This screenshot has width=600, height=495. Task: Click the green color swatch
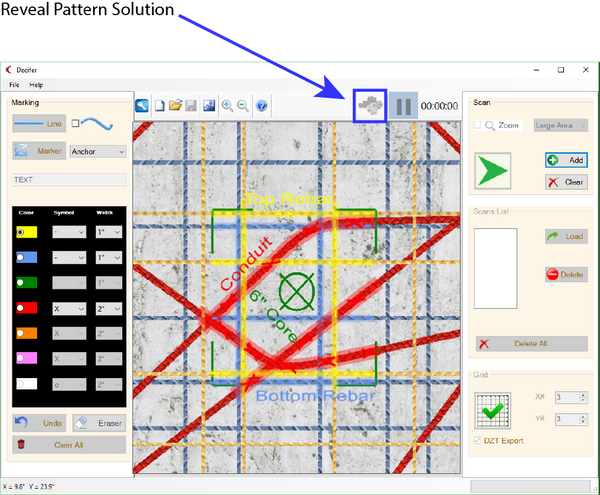pos(27,283)
